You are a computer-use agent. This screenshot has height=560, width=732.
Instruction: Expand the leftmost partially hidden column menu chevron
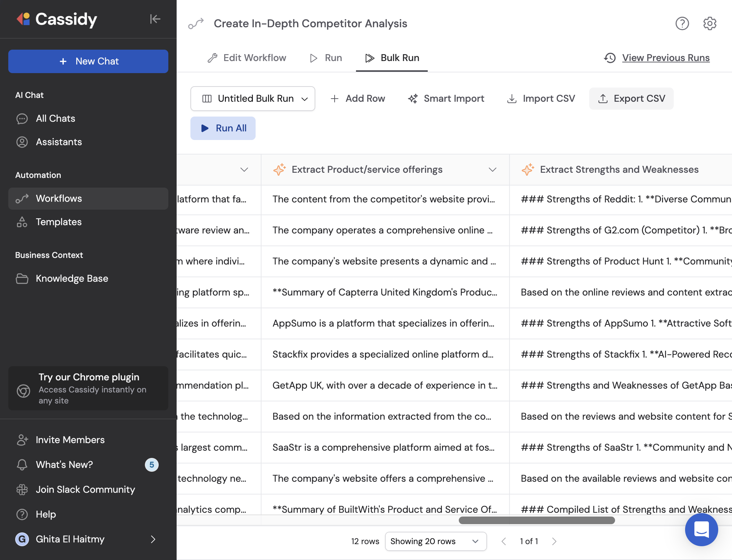(x=244, y=169)
